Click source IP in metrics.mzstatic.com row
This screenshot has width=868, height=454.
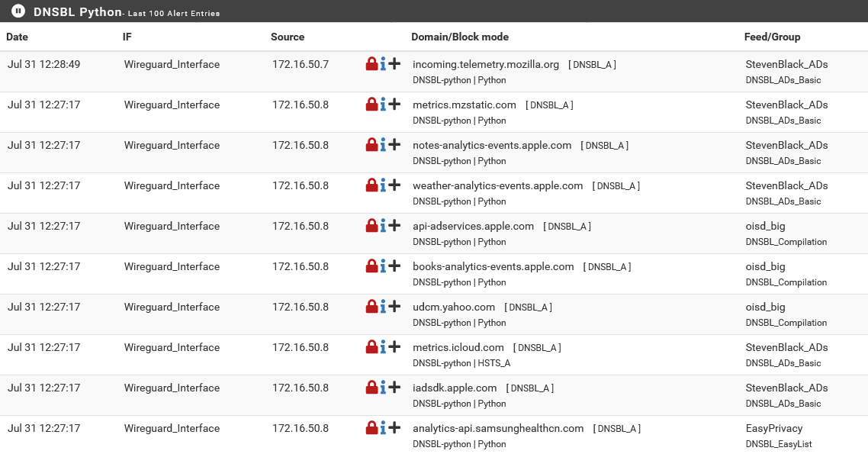301,105
